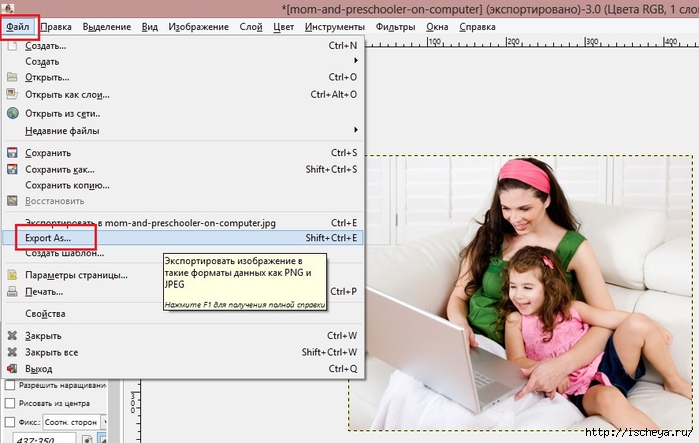Click the greyed Восстановить revert icon
699x443 pixels.
click(x=12, y=201)
